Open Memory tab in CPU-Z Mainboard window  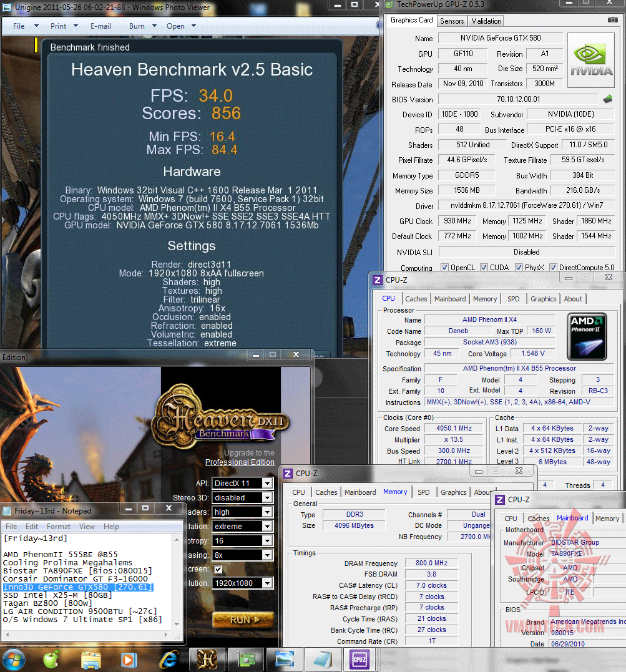click(x=607, y=519)
